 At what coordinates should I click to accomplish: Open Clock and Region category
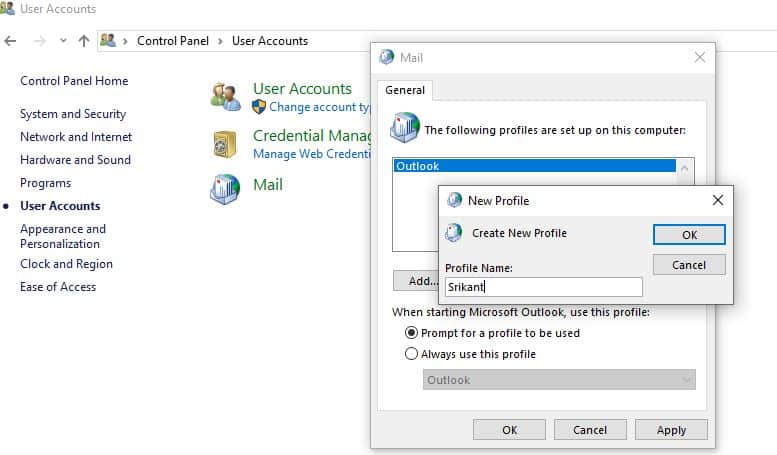pos(66,264)
